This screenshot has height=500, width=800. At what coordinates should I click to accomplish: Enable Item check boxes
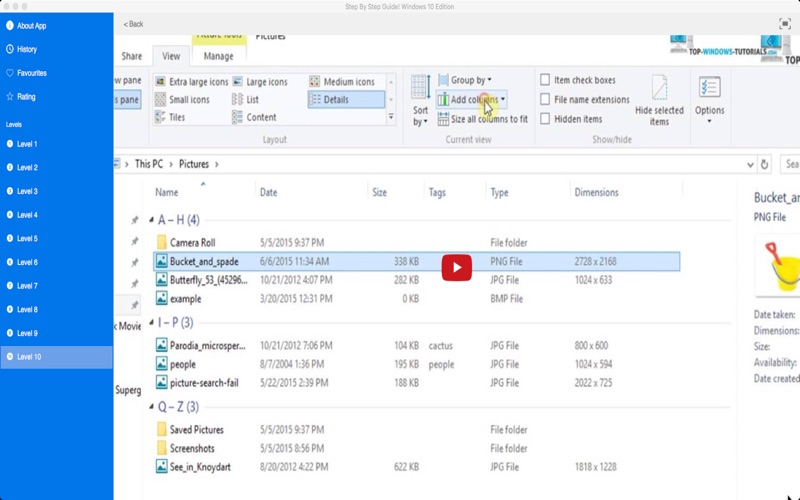(x=545, y=80)
